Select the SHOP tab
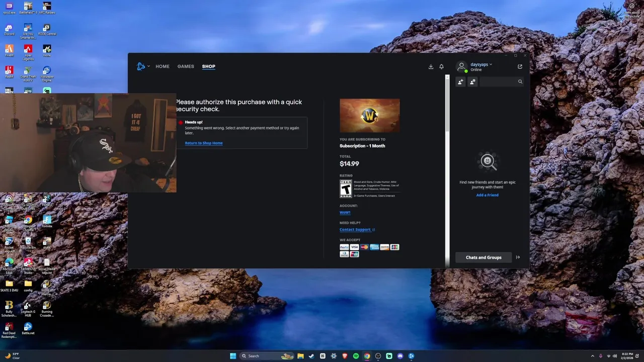The height and width of the screenshot is (362, 644). coord(208,66)
